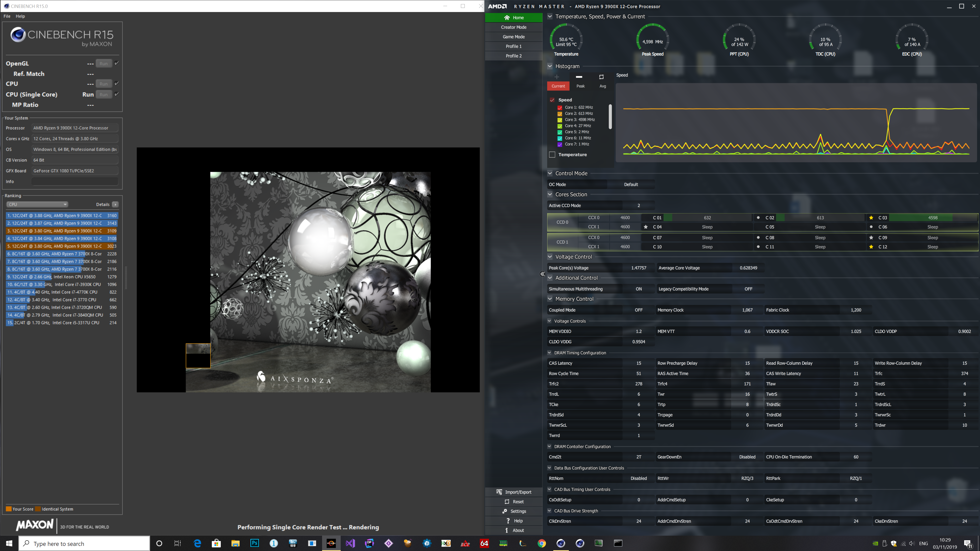
Task: Click the histogram legend scrollbar
Action: pos(610,117)
